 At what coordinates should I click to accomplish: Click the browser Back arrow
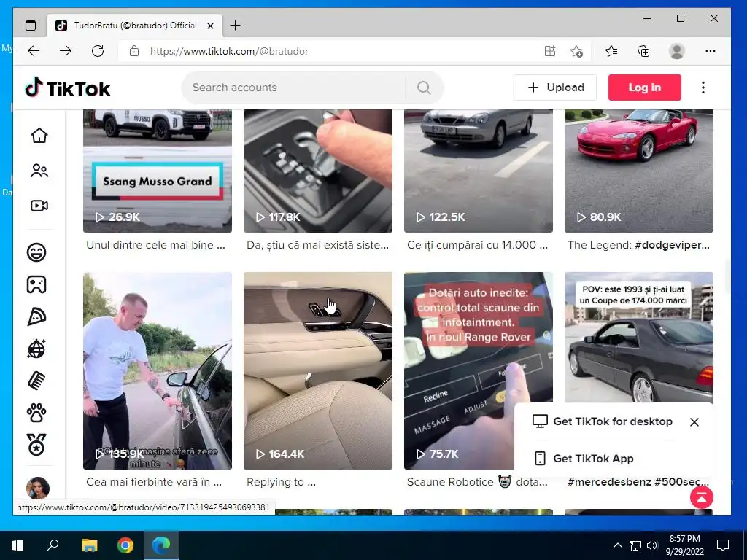[x=34, y=51]
